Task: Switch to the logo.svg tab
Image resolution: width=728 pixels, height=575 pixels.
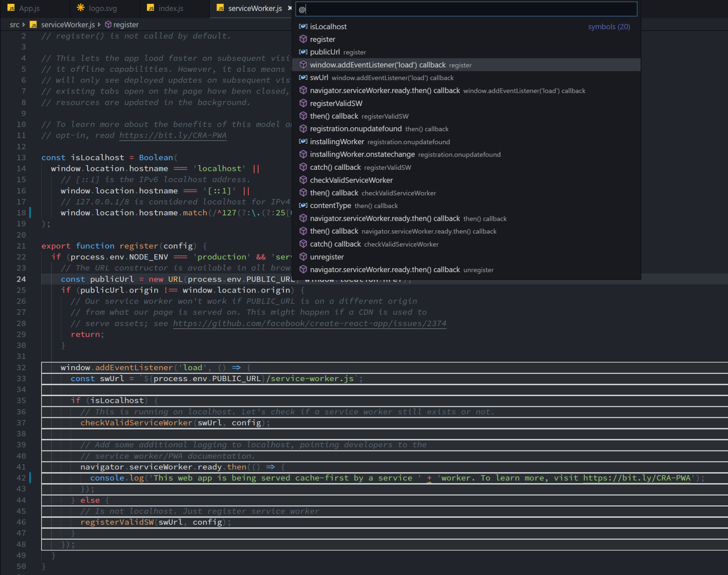Action: (x=103, y=8)
